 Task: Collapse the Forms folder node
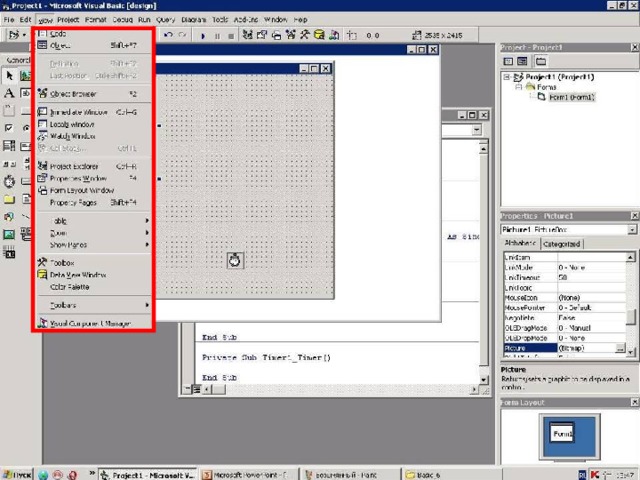click(518, 87)
